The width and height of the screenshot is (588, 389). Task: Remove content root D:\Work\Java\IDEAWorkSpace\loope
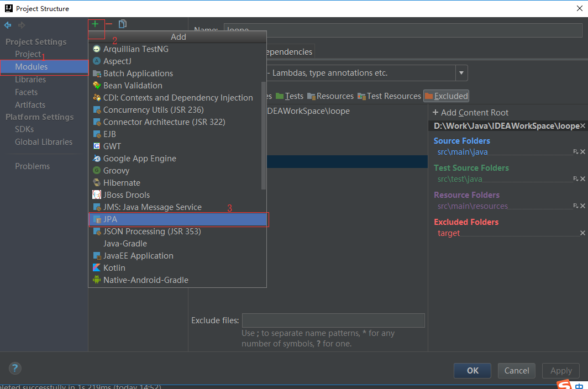click(582, 125)
